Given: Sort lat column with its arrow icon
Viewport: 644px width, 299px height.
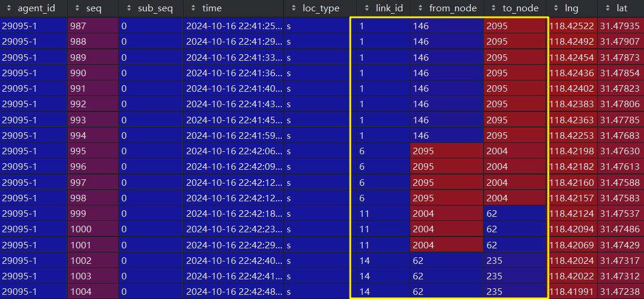Looking at the screenshot, I should pyautogui.click(x=607, y=8).
